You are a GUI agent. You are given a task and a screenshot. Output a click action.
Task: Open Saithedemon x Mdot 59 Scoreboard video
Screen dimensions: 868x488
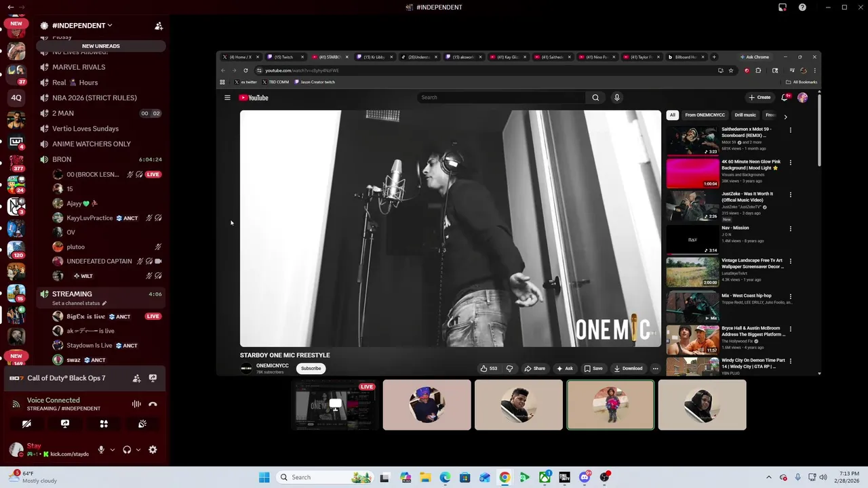pyautogui.click(x=730, y=141)
